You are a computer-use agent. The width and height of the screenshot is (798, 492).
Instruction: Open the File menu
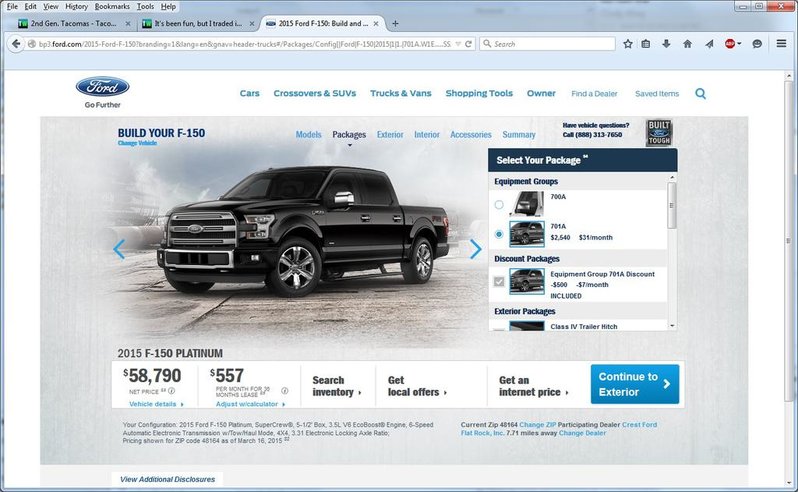pyautogui.click(x=12, y=7)
